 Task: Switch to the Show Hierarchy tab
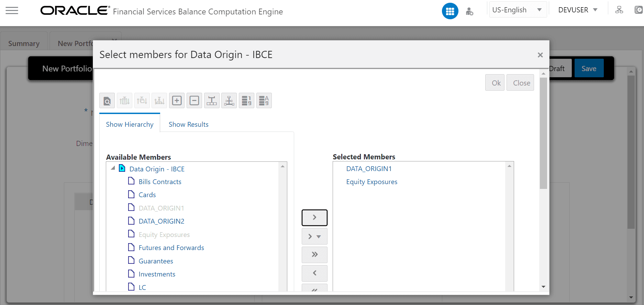click(x=130, y=124)
